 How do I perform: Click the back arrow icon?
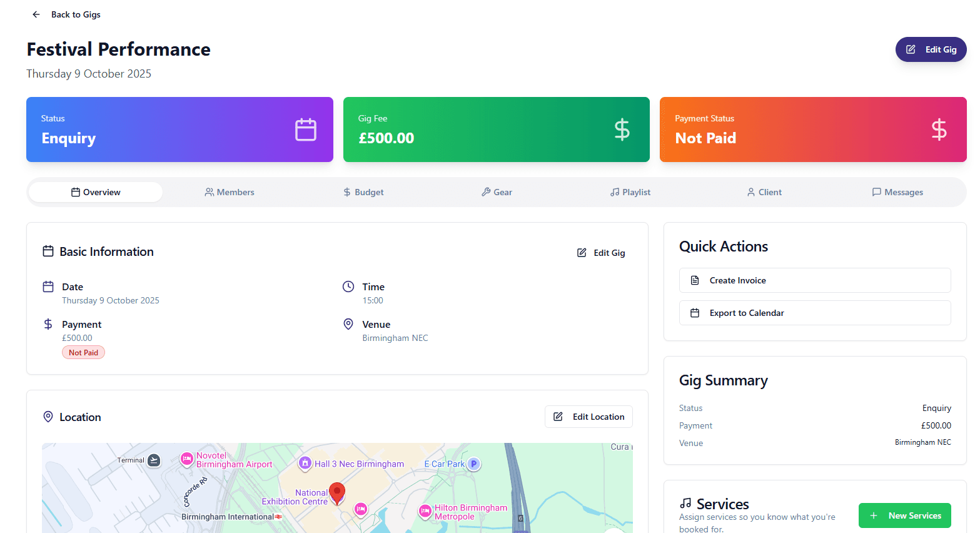[x=36, y=14]
